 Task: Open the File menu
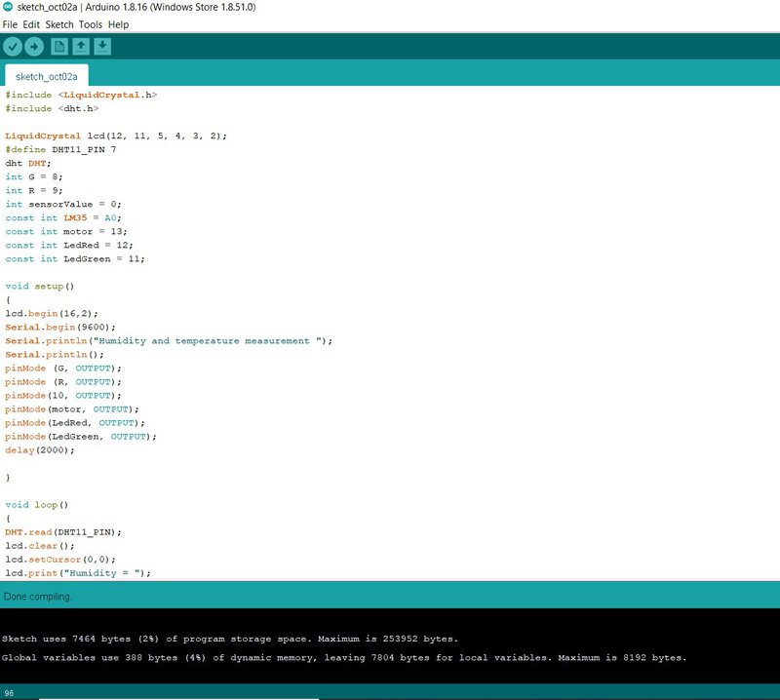tap(13, 24)
